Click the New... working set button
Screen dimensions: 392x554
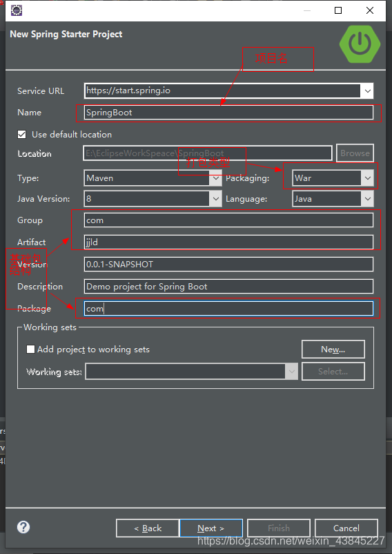[333, 350]
